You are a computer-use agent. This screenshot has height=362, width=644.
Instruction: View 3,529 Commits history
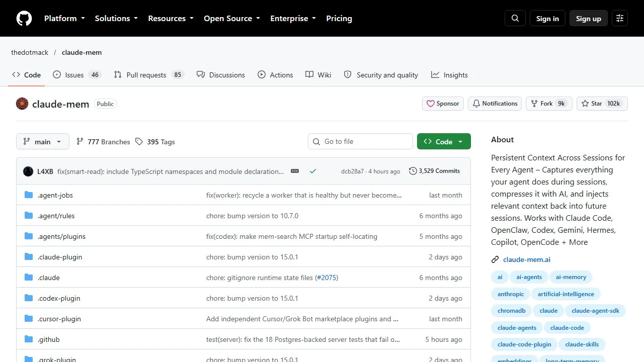[435, 171]
